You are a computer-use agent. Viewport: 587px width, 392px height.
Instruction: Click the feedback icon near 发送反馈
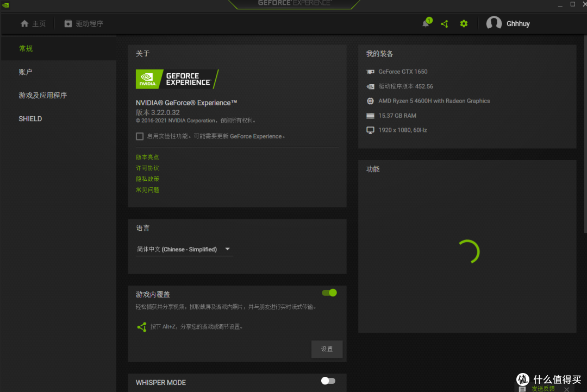[x=523, y=389]
